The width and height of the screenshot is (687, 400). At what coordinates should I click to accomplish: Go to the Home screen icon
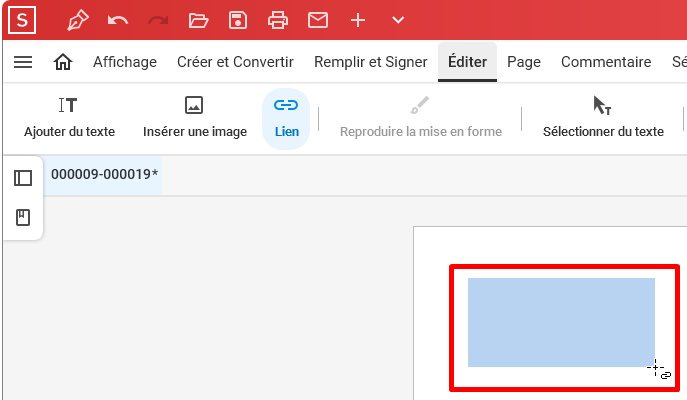[63, 62]
